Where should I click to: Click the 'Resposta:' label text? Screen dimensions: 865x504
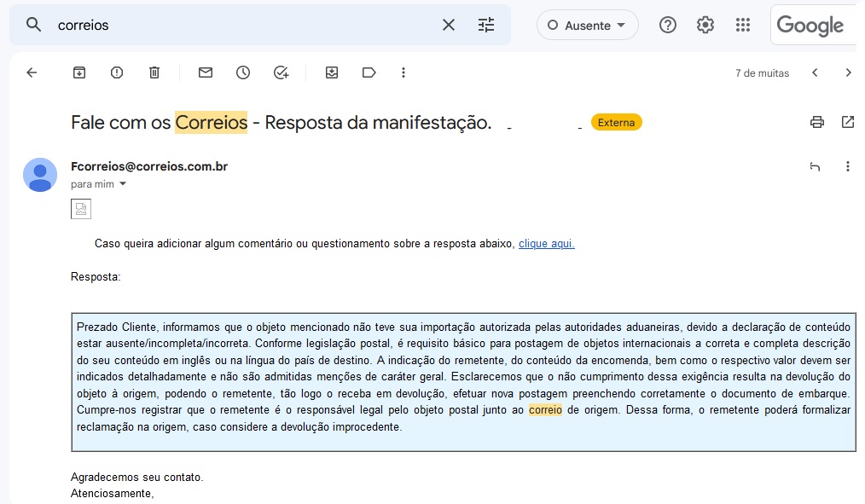pos(96,277)
